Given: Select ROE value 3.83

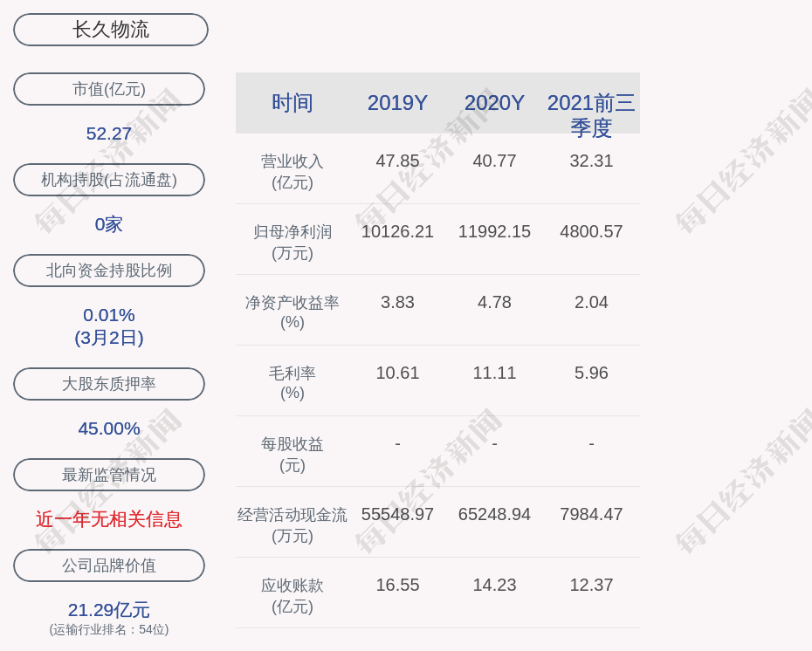Looking at the screenshot, I should [x=397, y=302].
